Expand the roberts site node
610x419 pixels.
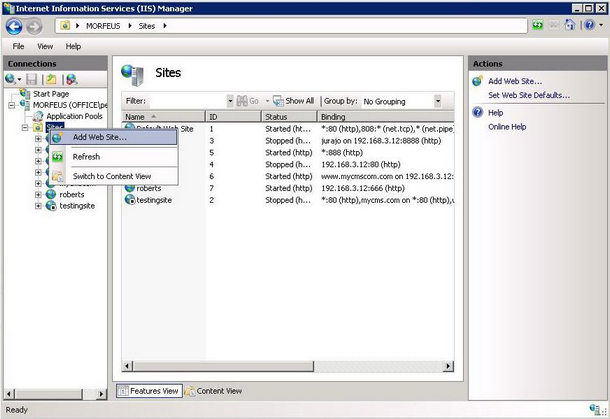(38, 195)
